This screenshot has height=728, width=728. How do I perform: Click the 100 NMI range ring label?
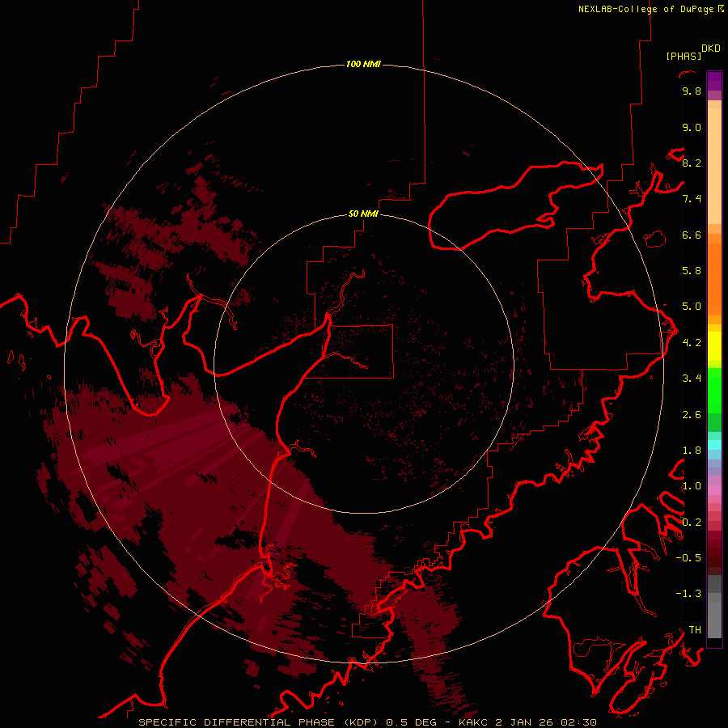click(363, 64)
